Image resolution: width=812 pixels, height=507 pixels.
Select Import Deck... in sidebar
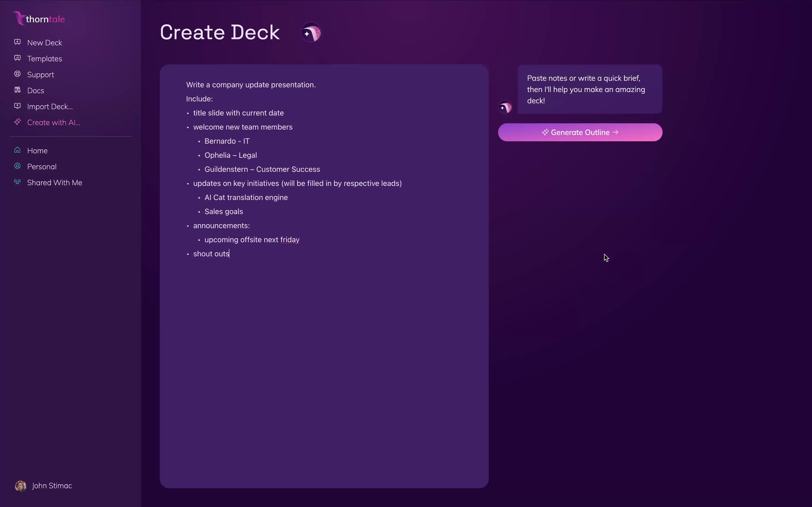(50, 107)
